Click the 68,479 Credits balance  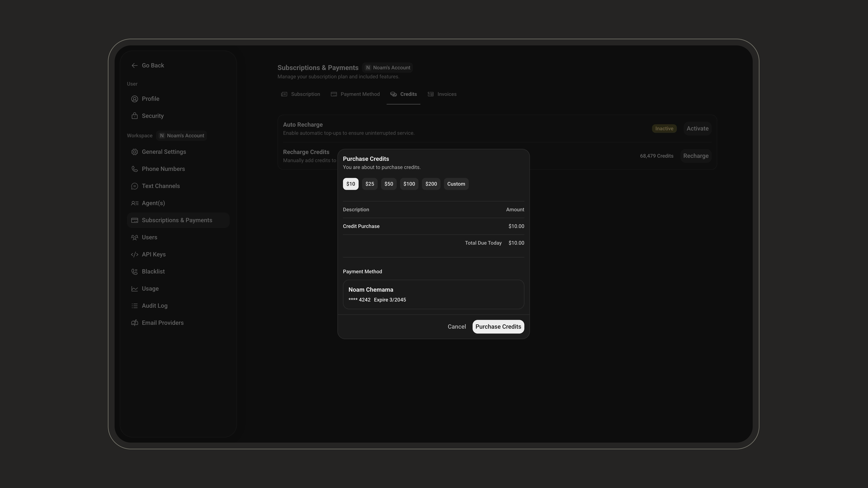(656, 156)
